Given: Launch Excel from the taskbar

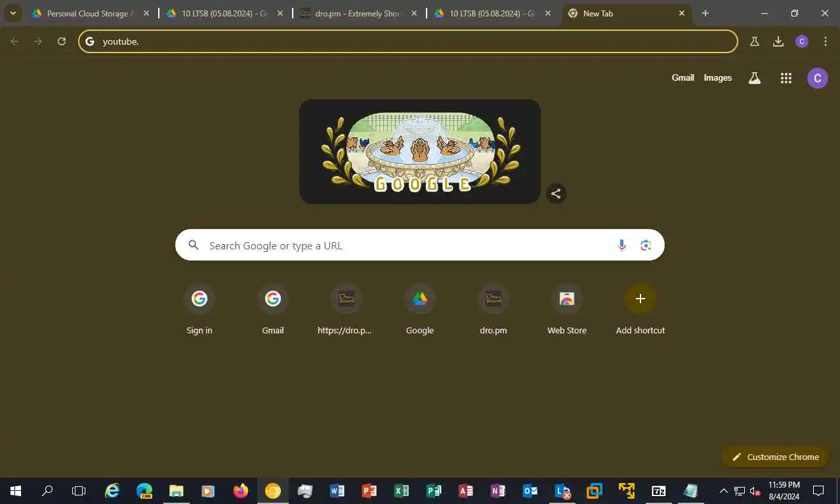Looking at the screenshot, I should point(402,490).
